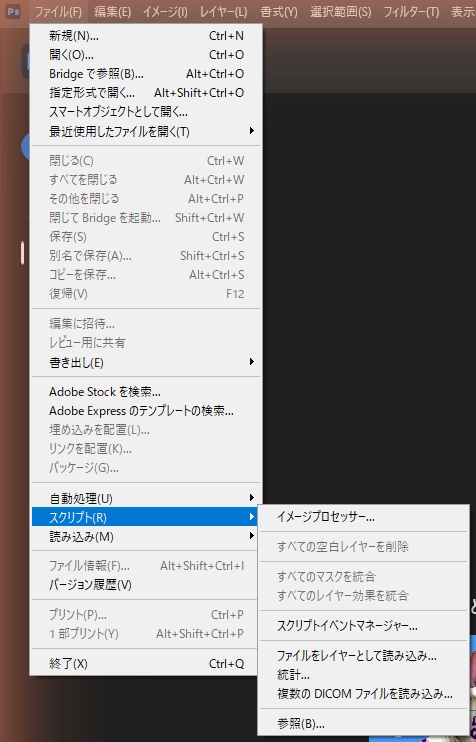The height and width of the screenshot is (742, 476).
Task: Open スクリプトイベントマネージャー... entry
Action: (x=363, y=626)
